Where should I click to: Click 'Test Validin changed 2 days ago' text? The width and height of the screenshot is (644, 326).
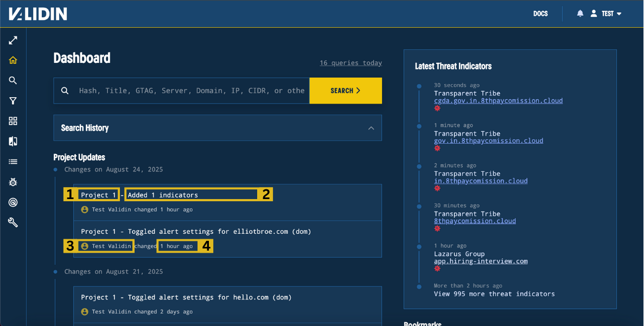click(x=142, y=312)
